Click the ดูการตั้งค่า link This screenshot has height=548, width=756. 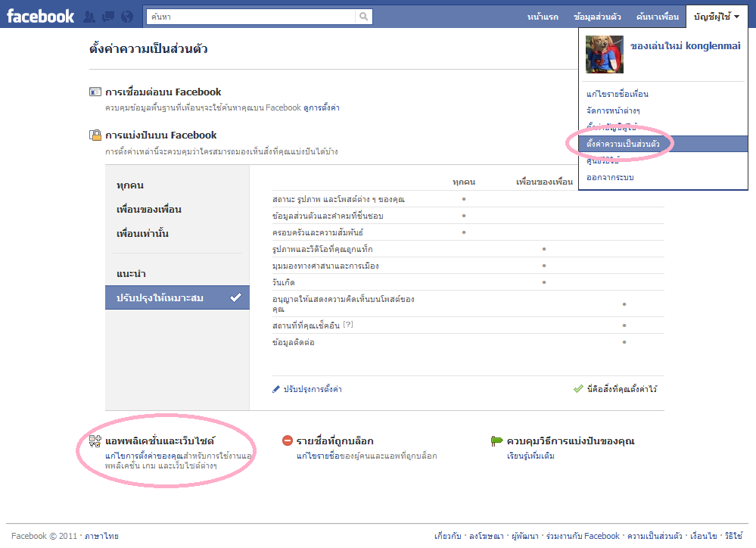tap(321, 107)
